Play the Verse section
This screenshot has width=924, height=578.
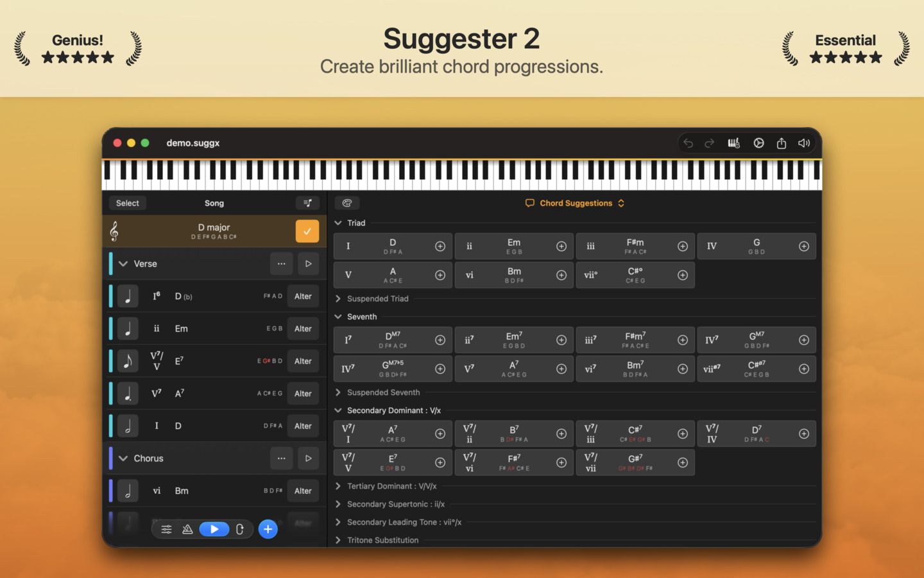(308, 264)
